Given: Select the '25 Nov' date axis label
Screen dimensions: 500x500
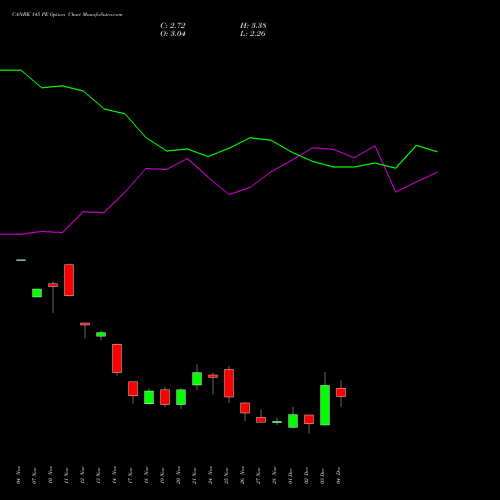Looking at the screenshot, I should pos(226,475).
